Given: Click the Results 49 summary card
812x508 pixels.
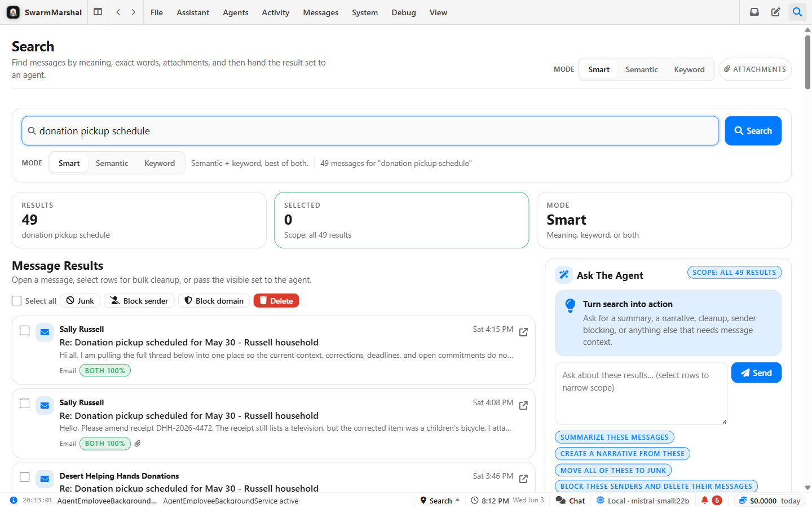Looking at the screenshot, I should coord(139,220).
